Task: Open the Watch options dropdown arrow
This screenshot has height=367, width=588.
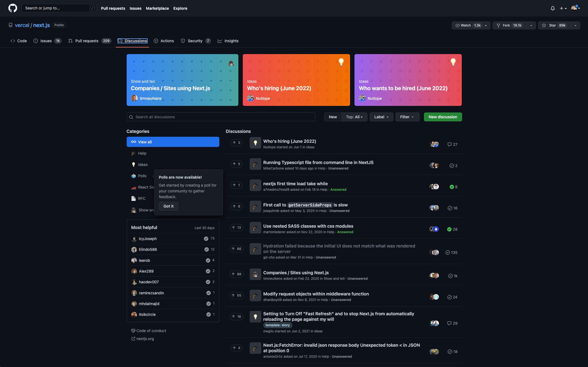Action: click(486, 26)
